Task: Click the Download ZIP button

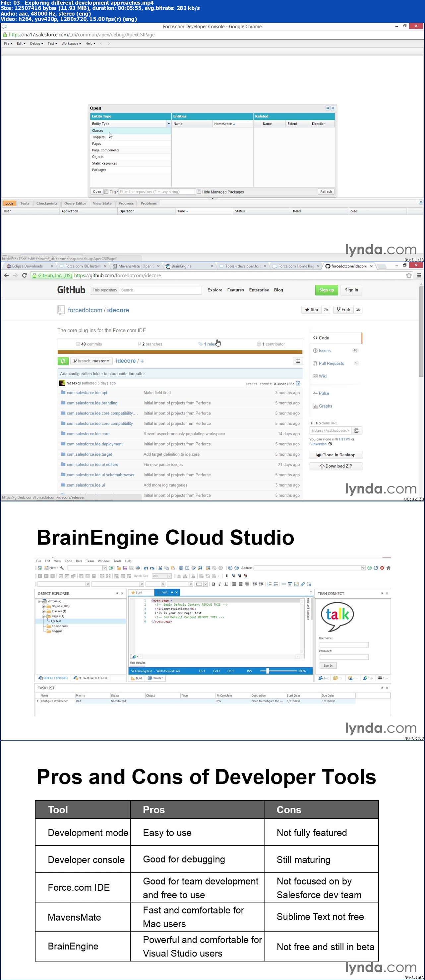Action: pyautogui.click(x=336, y=466)
